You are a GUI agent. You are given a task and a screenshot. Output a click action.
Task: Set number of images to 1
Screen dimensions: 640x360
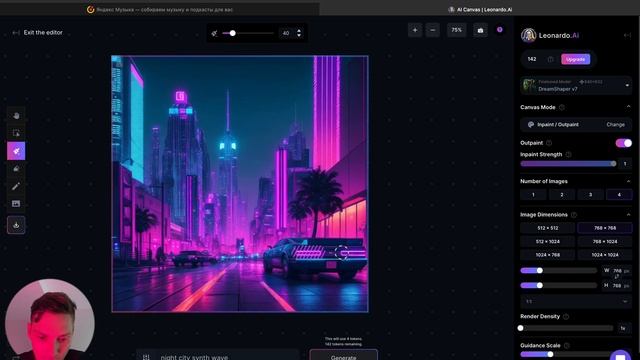[533, 195]
